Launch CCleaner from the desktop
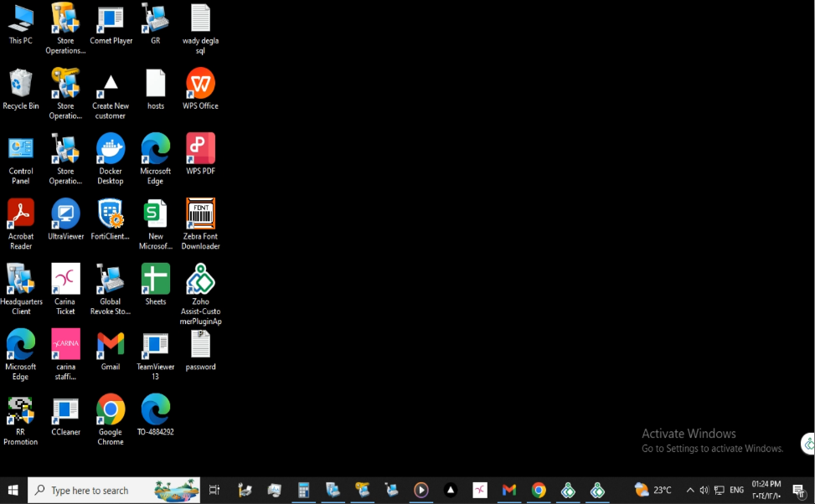The width and height of the screenshot is (815, 504). click(x=65, y=415)
